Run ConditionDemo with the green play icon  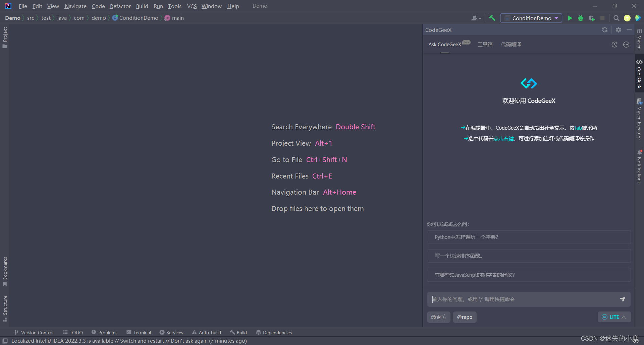(x=570, y=18)
